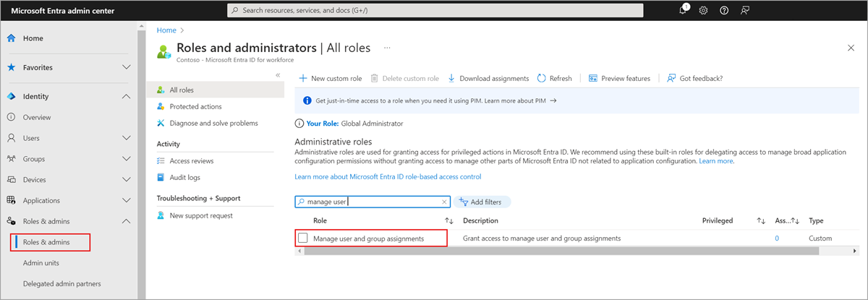Click the New custom role button
Image resolution: width=868 pixels, height=300 pixels.
click(331, 78)
